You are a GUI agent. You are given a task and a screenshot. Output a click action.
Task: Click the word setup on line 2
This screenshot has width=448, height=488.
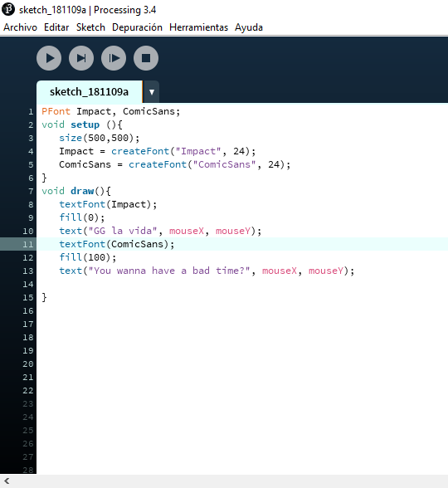point(85,124)
